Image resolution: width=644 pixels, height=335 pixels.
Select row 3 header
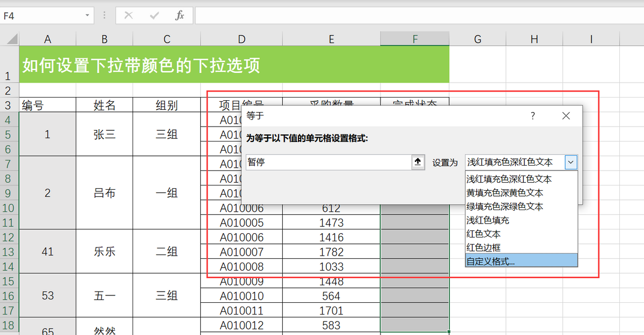click(10, 105)
